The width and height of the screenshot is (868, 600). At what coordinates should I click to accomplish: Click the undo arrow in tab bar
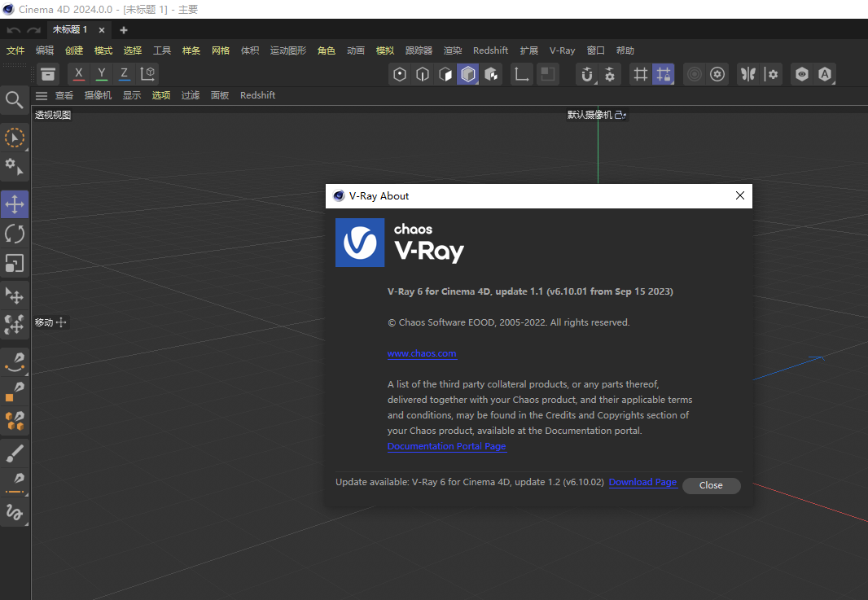(14, 30)
